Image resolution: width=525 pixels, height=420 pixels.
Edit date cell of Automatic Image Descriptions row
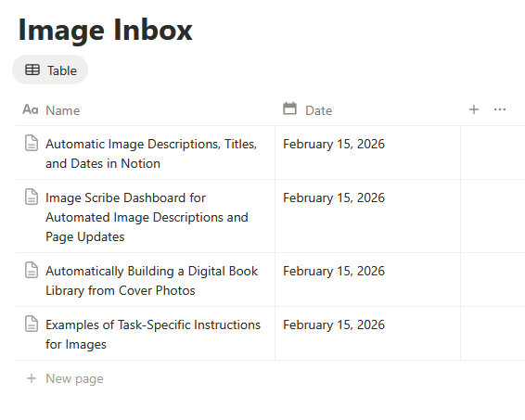click(x=367, y=153)
